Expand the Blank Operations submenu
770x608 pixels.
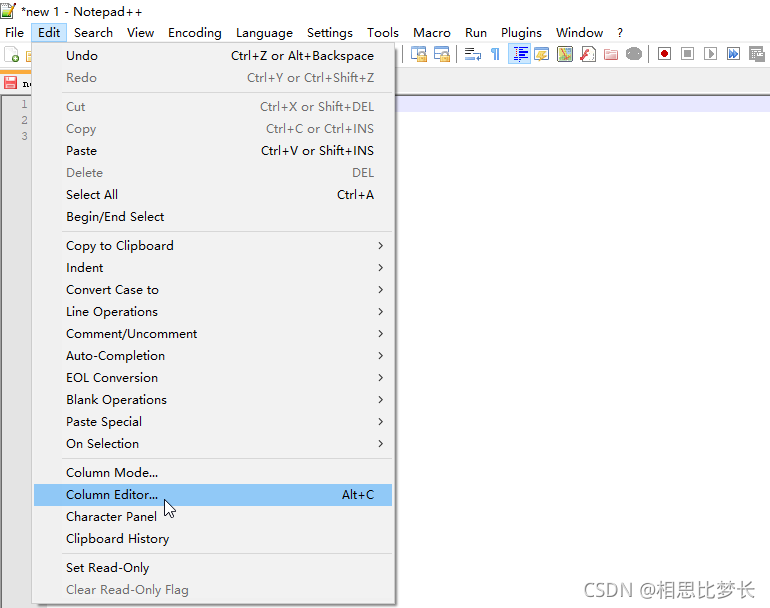(x=213, y=400)
